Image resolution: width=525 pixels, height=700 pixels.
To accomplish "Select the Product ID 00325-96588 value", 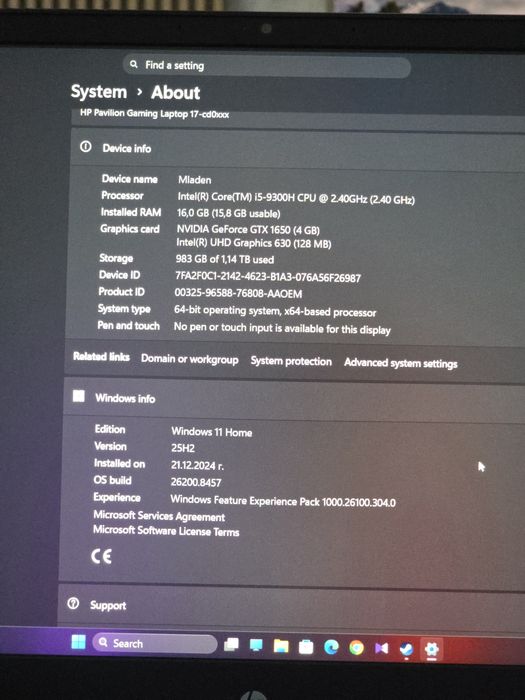I will pos(238,293).
